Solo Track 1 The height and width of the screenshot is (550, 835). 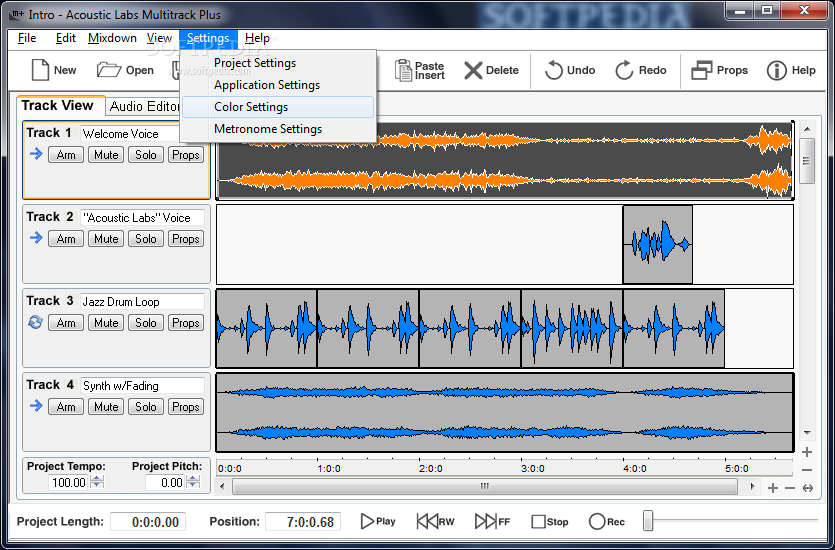tap(146, 155)
